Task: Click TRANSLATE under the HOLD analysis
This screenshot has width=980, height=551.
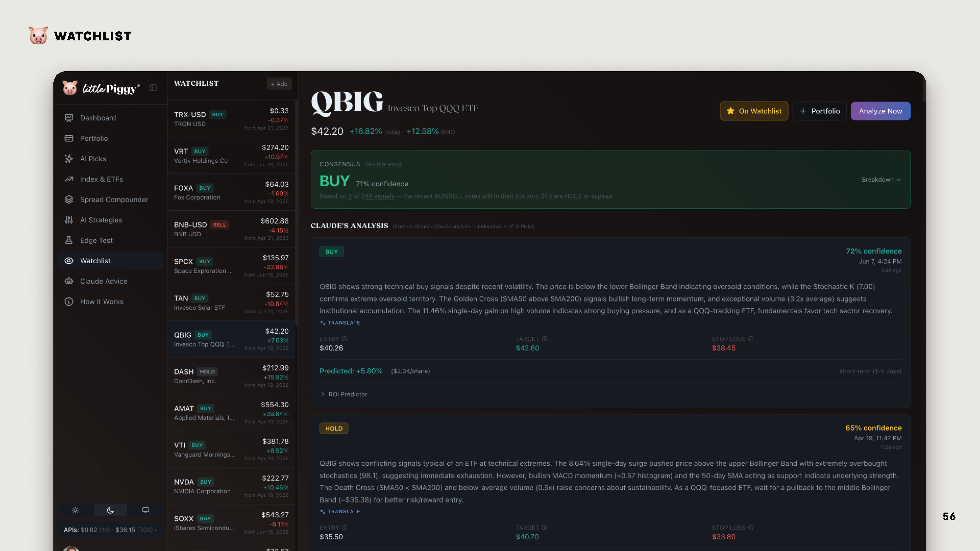Action: point(340,512)
